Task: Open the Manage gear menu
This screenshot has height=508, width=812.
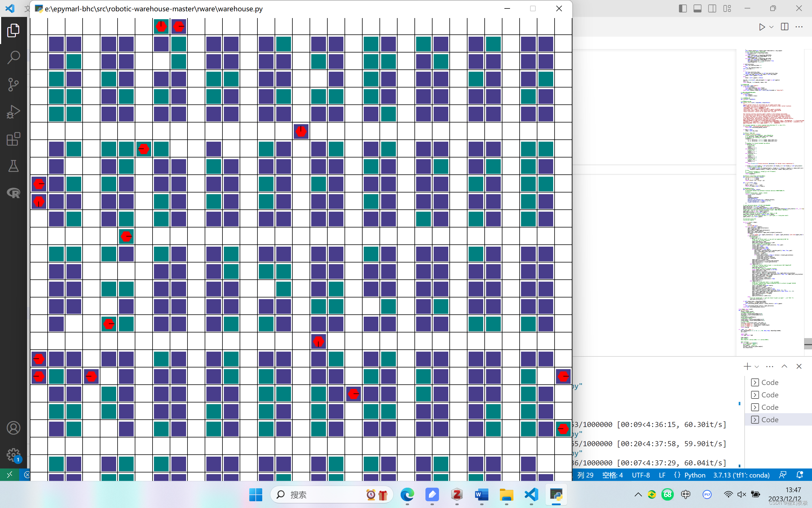Action: (x=14, y=455)
